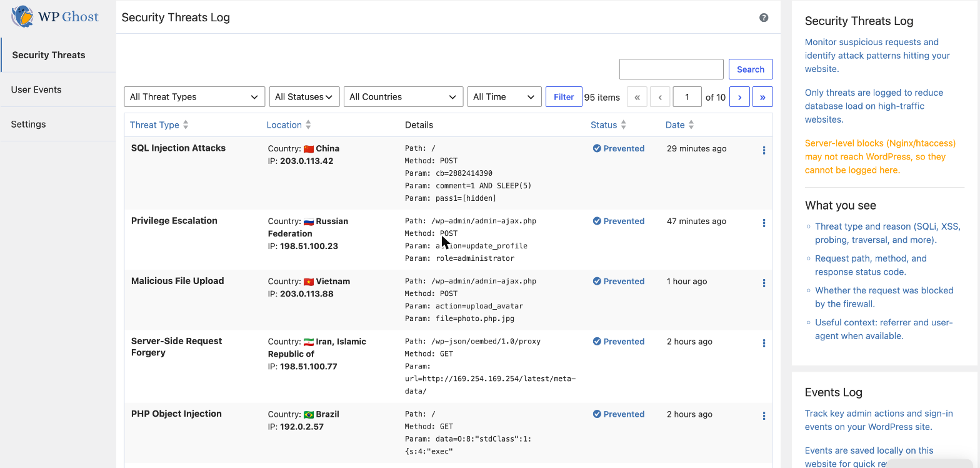Click the current page number field
980x468 pixels.
[687, 97]
